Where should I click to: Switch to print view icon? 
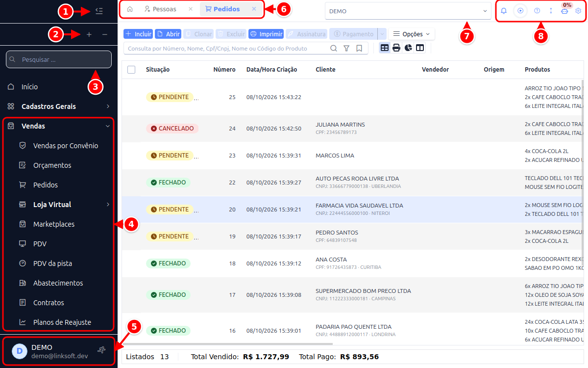click(x=396, y=48)
